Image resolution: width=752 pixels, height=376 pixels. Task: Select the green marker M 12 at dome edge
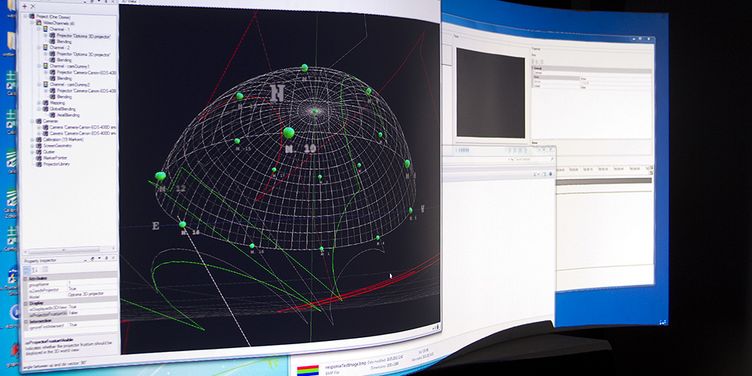pyautogui.click(x=160, y=176)
